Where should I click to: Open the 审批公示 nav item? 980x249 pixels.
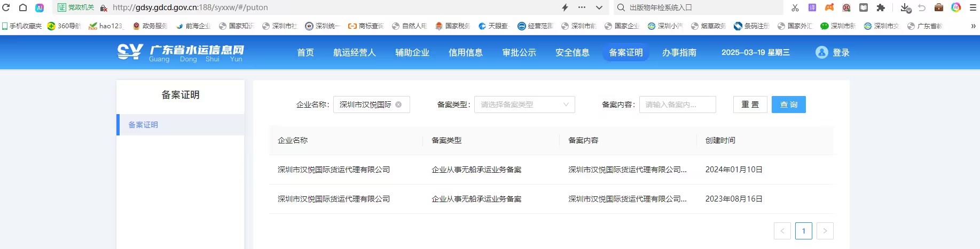pos(519,52)
